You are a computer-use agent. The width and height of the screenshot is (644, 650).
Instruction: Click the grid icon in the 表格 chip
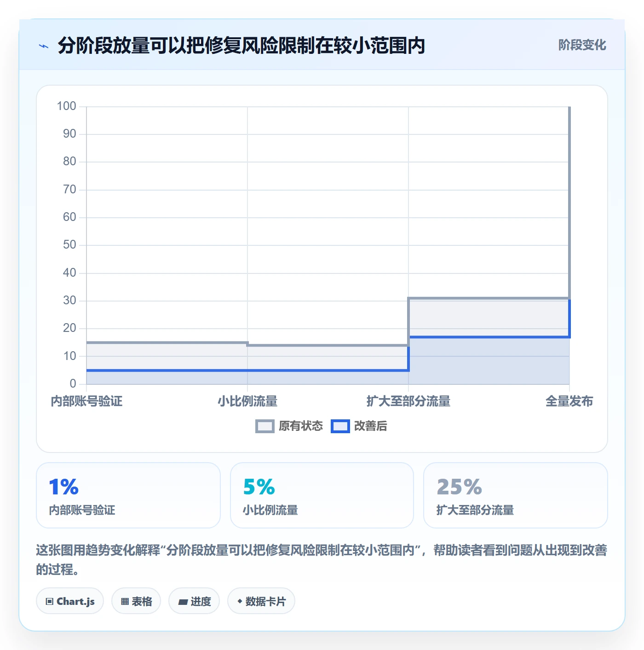pos(125,602)
